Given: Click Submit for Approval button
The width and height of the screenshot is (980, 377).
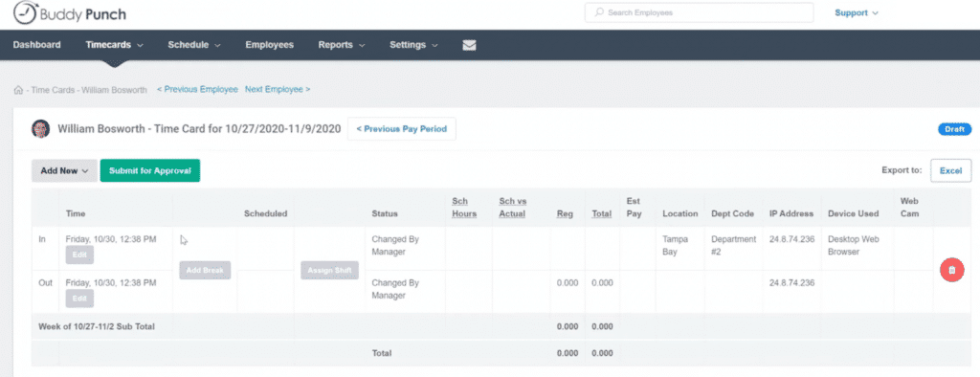Looking at the screenshot, I should coord(150,170).
